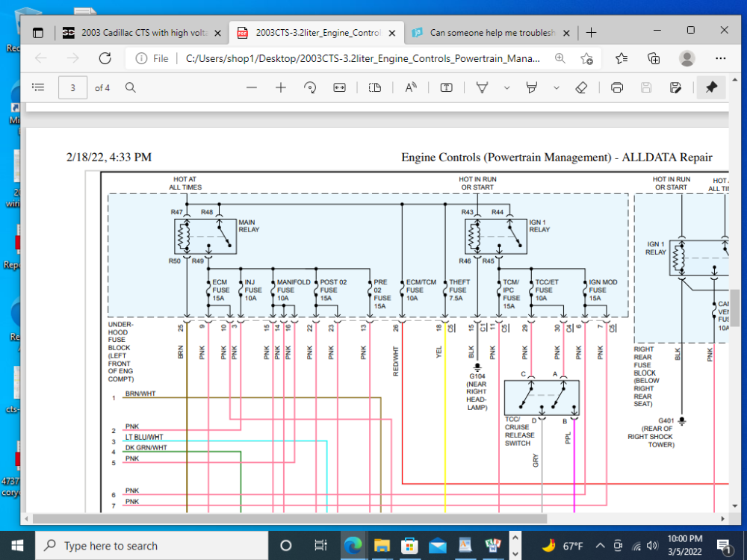The height and width of the screenshot is (560, 747).
Task: Click the Print icon in PDF toolbar
Action: [617, 87]
